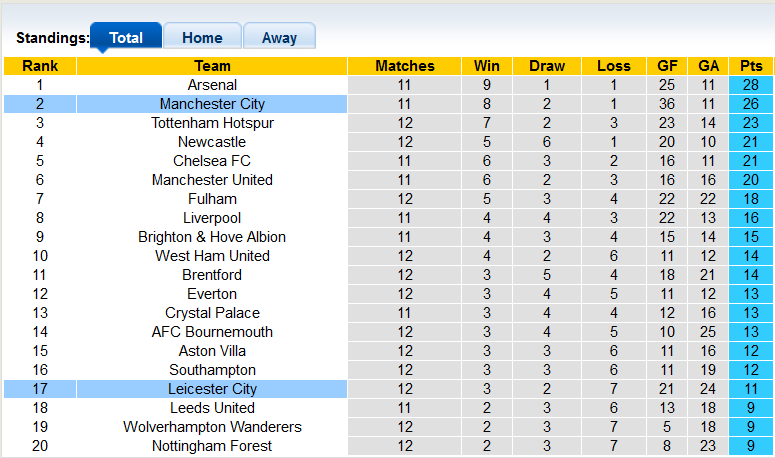Click the Leicester City highlighted row

coord(212,389)
